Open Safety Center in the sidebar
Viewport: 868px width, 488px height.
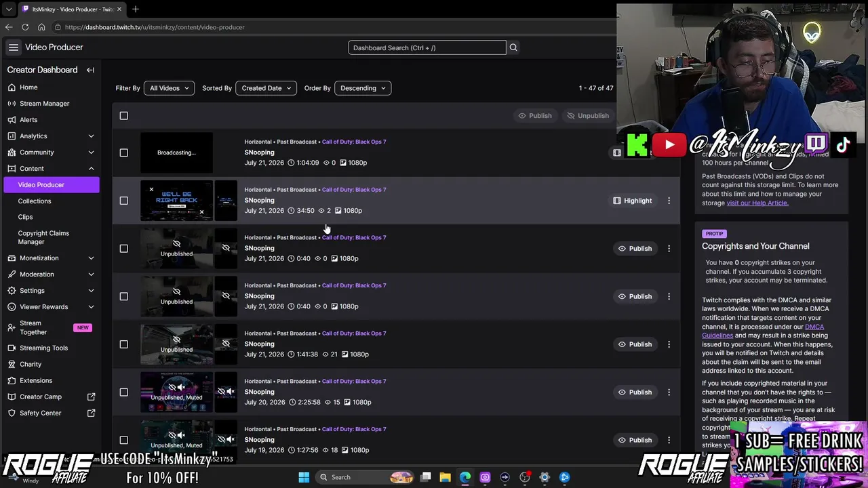(x=51, y=413)
